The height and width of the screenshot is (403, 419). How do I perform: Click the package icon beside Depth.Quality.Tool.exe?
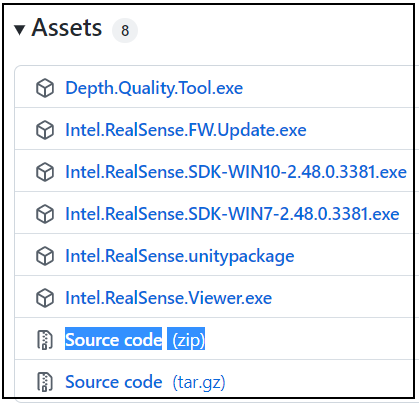point(45,88)
